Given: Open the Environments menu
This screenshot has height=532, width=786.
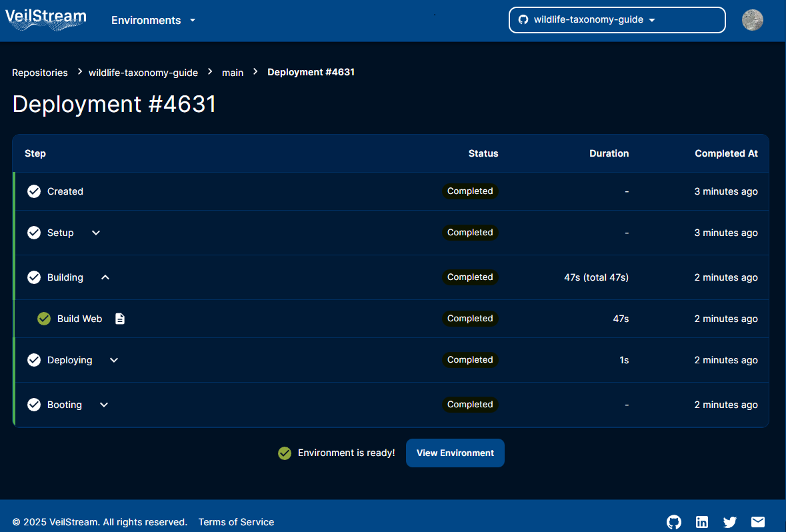Looking at the screenshot, I should coord(153,20).
